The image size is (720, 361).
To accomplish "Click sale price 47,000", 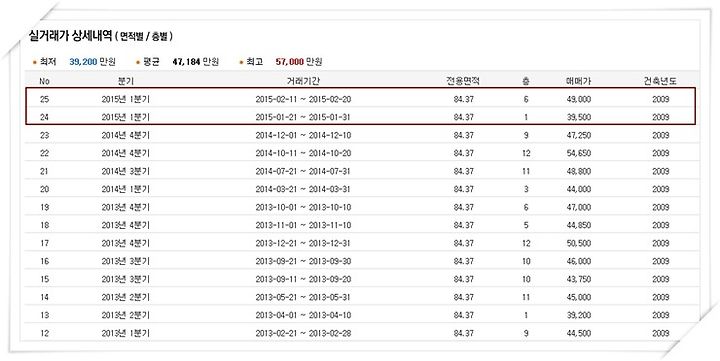I will 579,207.
